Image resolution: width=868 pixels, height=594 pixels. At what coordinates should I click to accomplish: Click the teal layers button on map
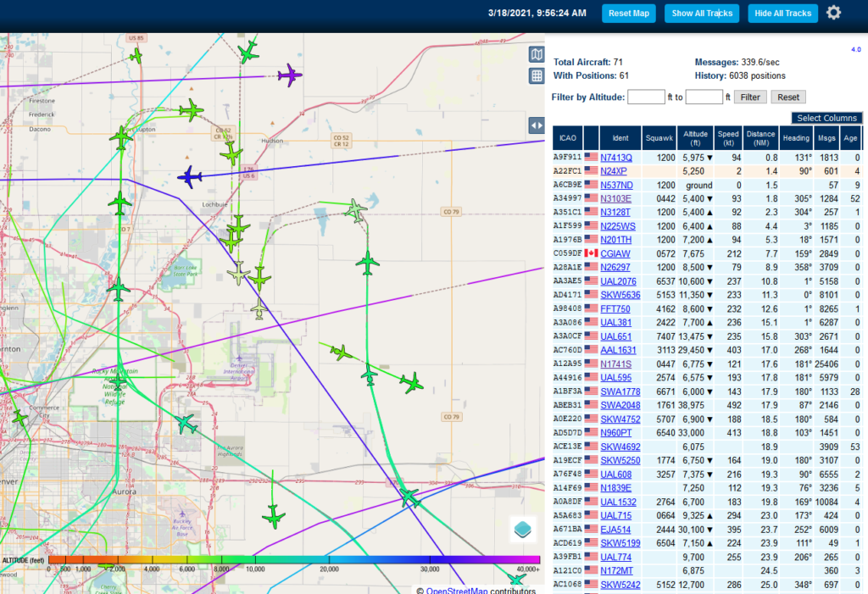(522, 530)
